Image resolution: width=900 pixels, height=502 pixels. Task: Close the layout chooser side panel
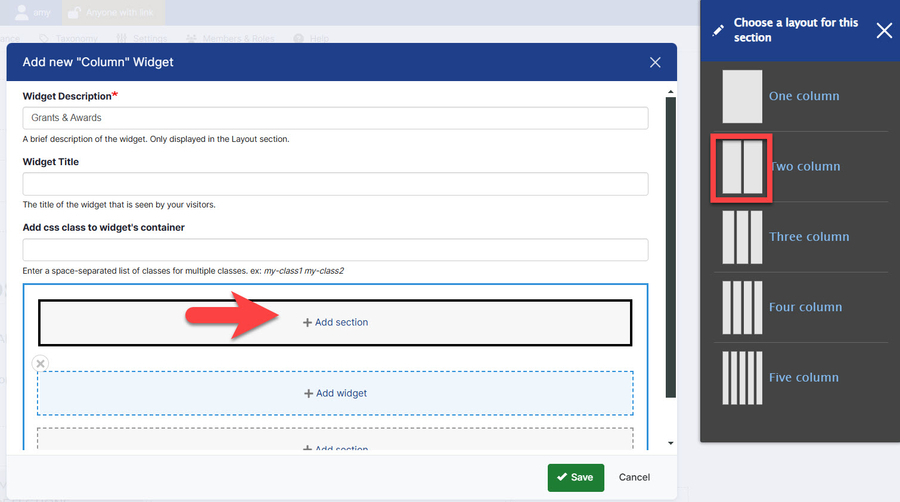pyautogui.click(x=884, y=30)
